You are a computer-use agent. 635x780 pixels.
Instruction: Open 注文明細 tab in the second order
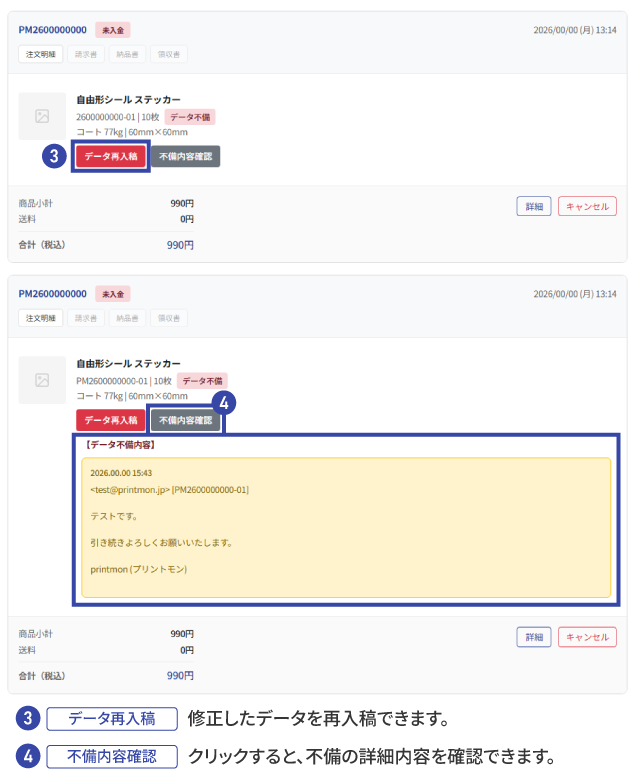pyautogui.click(x=41, y=318)
